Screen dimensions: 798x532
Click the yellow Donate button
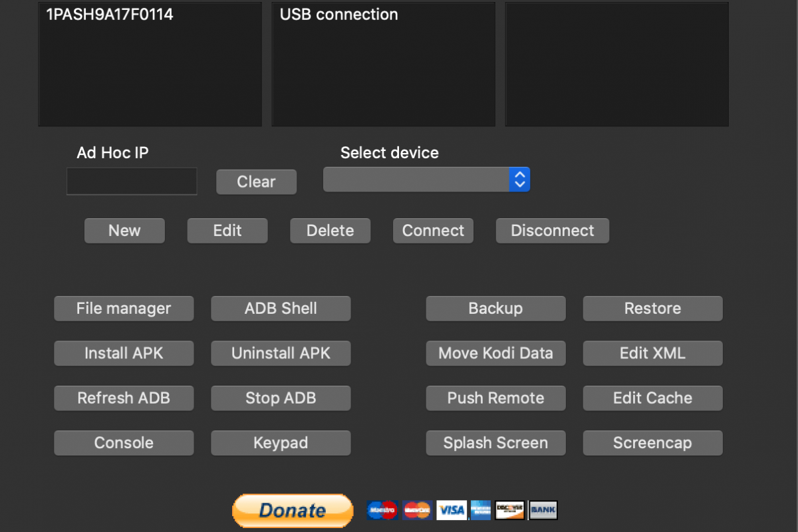pos(293,510)
